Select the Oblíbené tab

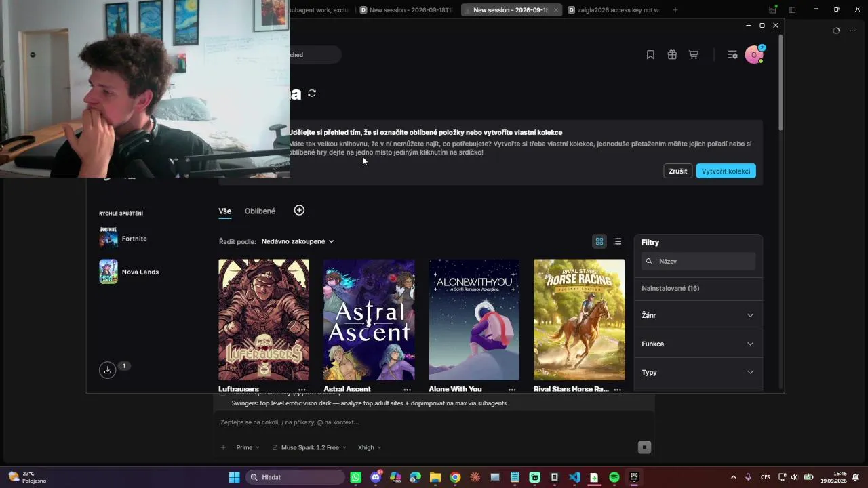tap(260, 211)
